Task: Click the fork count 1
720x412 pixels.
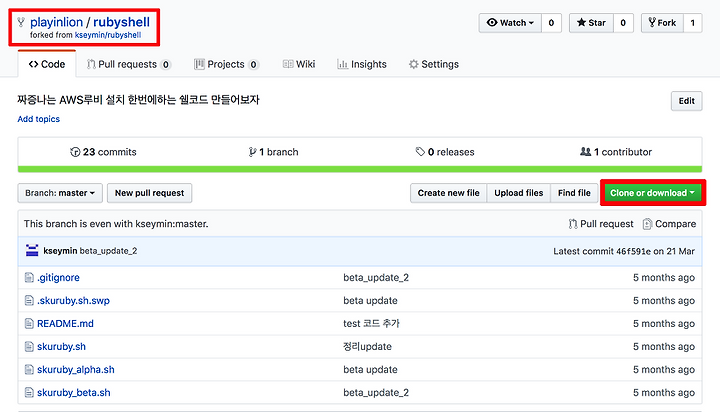Action: point(692,23)
